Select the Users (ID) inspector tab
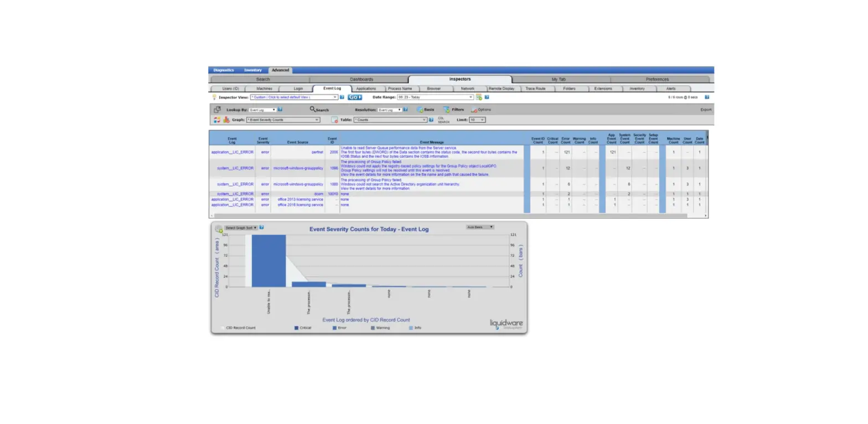This screenshot has height=424, width=868. pos(230,89)
